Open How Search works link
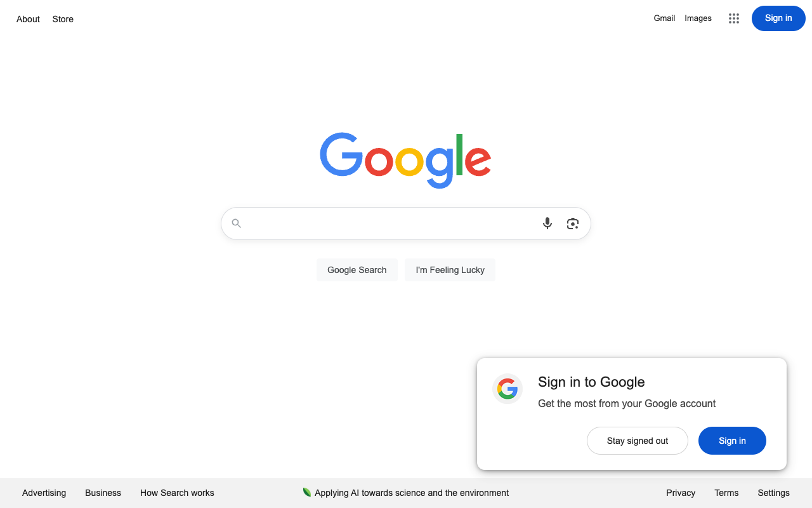812x508 pixels. click(x=177, y=493)
